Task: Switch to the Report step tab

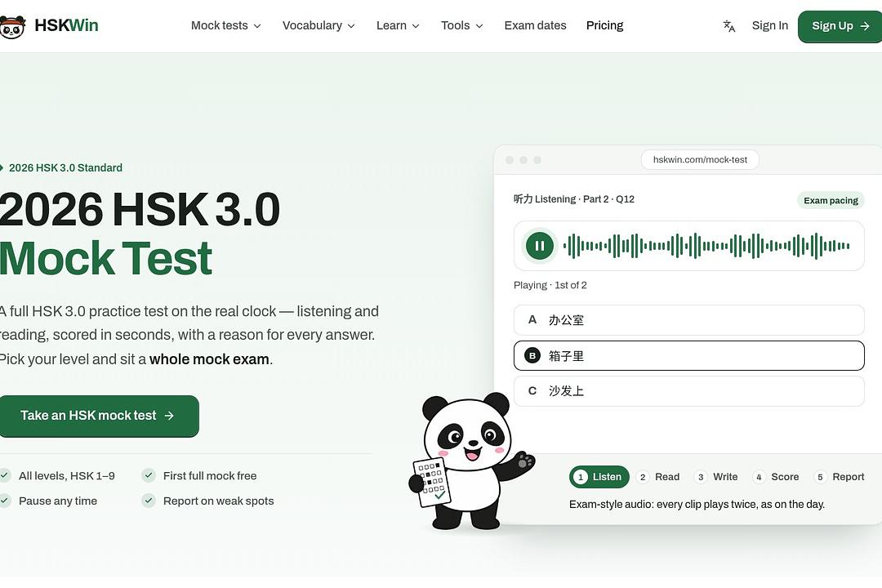Action: [x=840, y=477]
